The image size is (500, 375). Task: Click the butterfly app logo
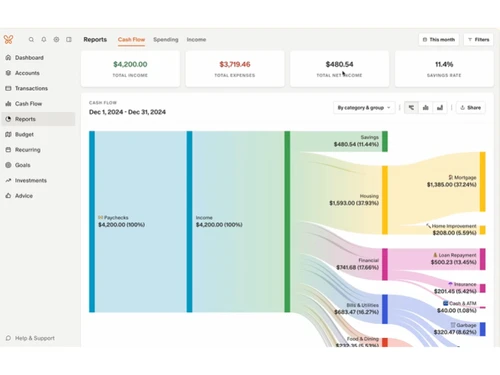[8, 39]
